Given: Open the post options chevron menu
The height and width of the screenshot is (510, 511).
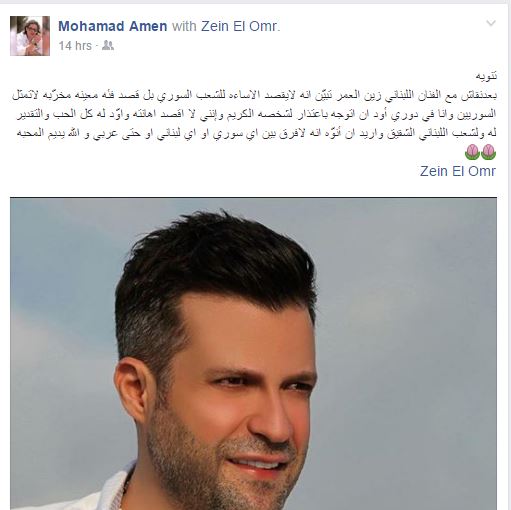Looking at the screenshot, I should 491,23.
